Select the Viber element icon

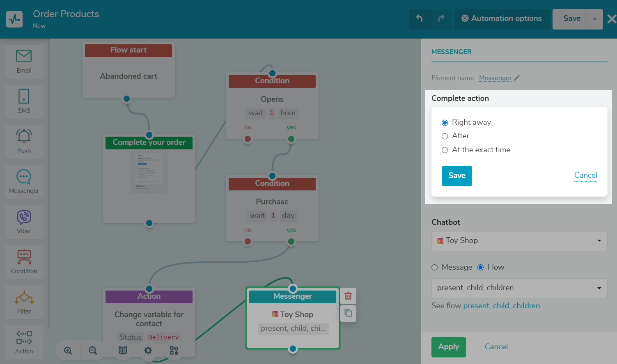click(x=24, y=217)
